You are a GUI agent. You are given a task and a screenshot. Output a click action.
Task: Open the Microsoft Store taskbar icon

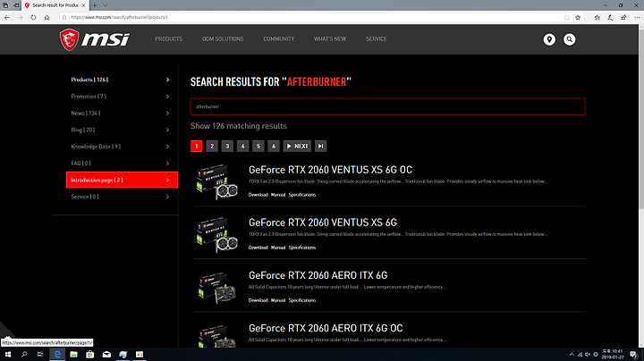(x=90, y=355)
